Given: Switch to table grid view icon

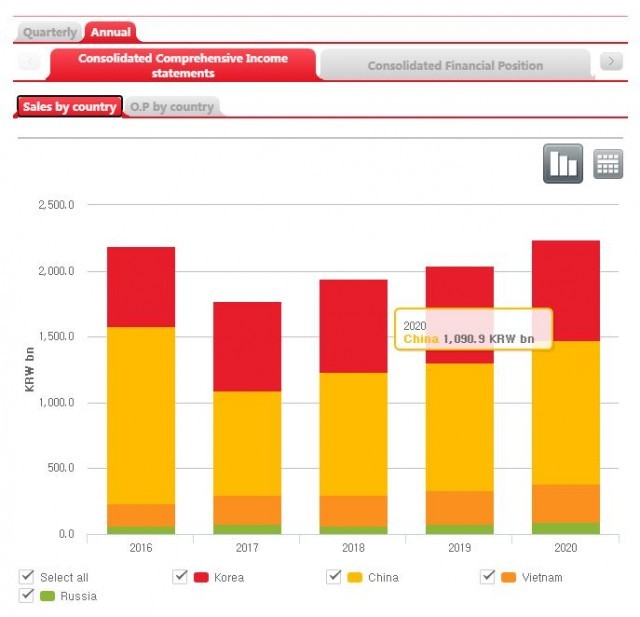Looking at the screenshot, I should click(x=608, y=164).
